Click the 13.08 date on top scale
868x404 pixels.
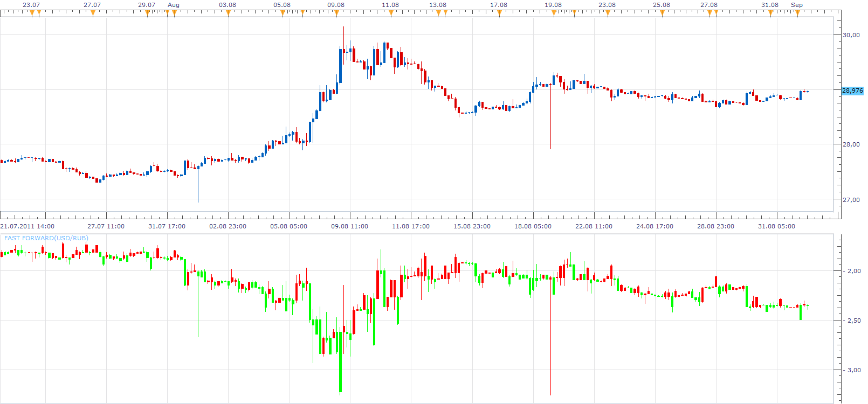pyautogui.click(x=438, y=5)
